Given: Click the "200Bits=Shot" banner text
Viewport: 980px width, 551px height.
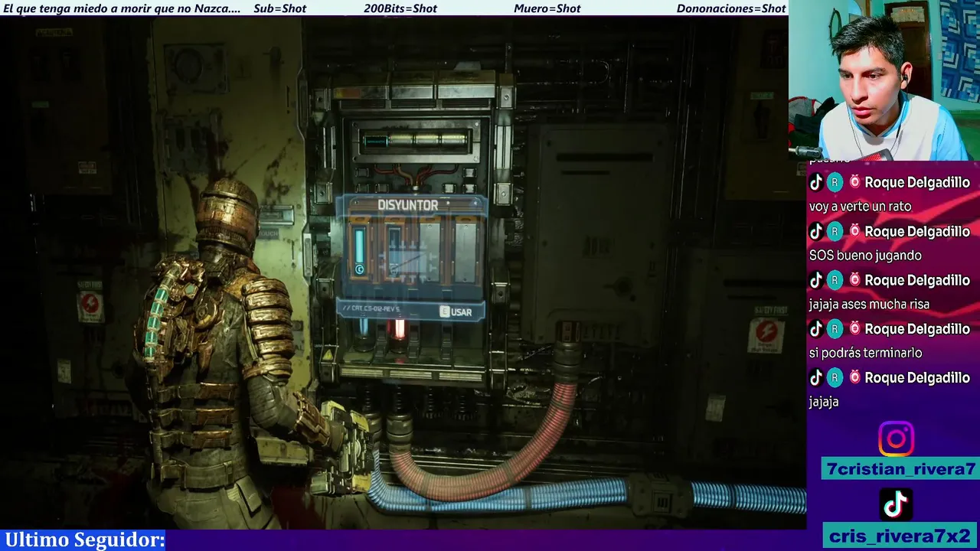Looking at the screenshot, I should click(x=400, y=8).
